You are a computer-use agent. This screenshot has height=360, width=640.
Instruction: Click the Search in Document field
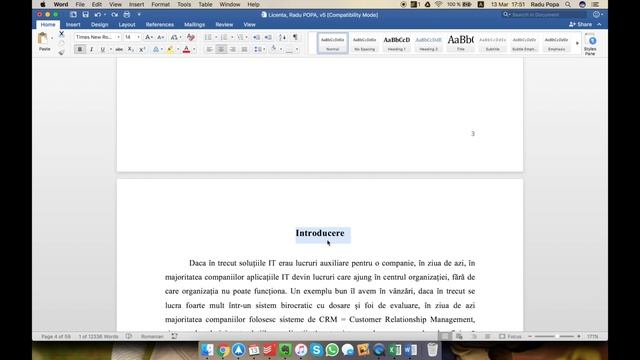point(544,15)
